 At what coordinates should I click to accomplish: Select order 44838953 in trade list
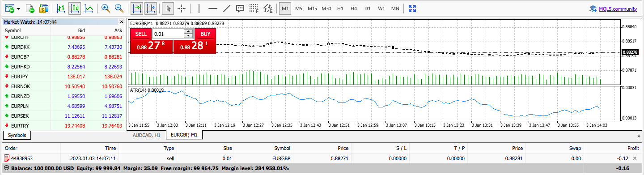click(x=322, y=158)
